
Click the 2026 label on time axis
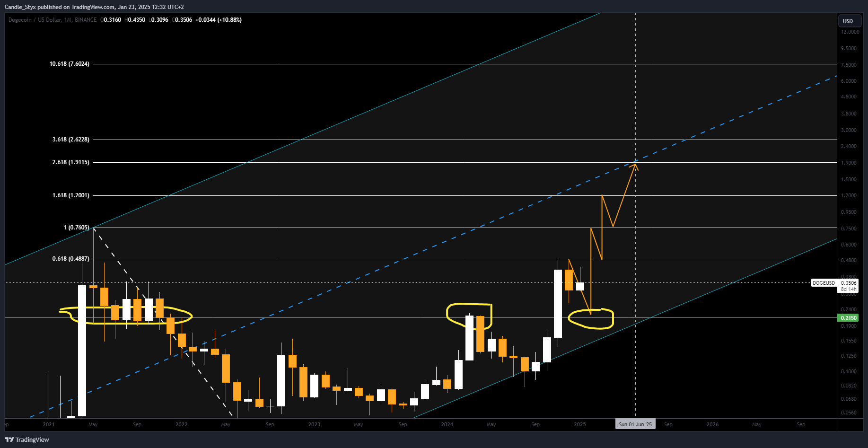pyautogui.click(x=713, y=424)
